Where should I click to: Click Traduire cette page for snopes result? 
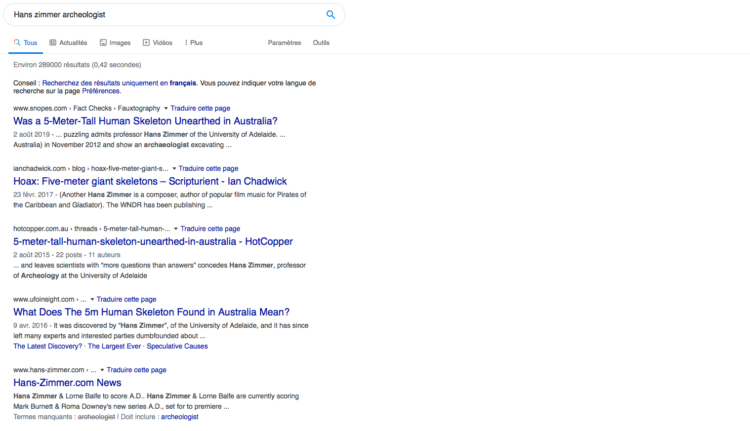point(200,108)
